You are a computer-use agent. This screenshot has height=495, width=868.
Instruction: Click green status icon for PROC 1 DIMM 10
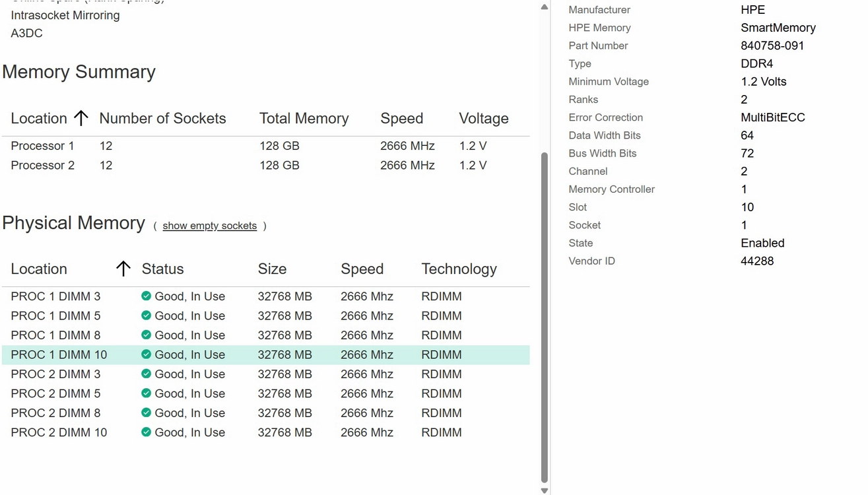coord(146,354)
